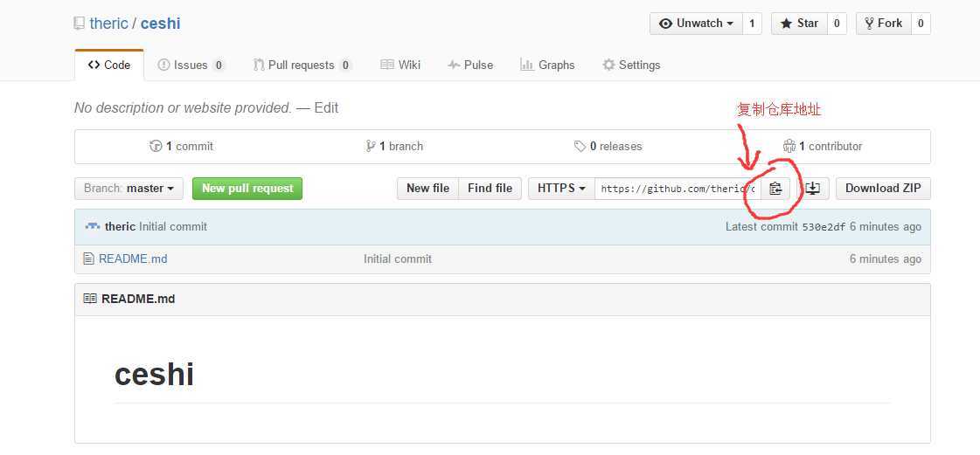This screenshot has height=455, width=980.
Task: Click the Clone in Desktop icon
Action: (812, 189)
